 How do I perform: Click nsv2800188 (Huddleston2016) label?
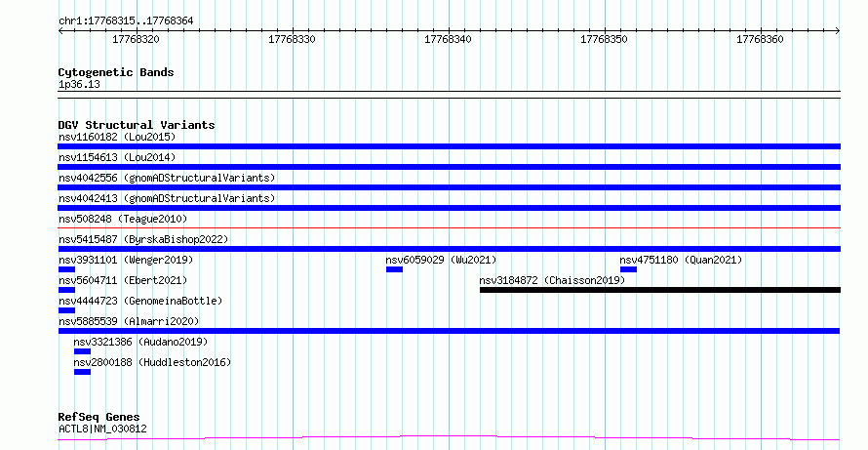pos(152,362)
